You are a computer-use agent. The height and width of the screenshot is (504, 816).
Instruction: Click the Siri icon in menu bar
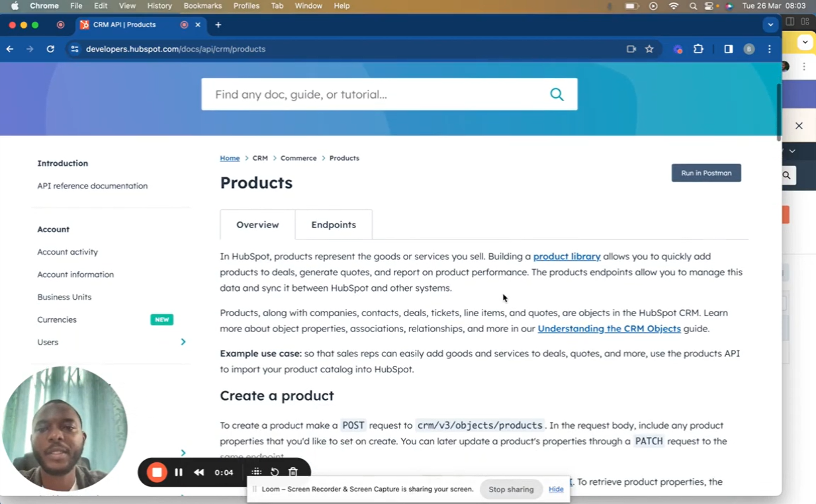click(729, 6)
